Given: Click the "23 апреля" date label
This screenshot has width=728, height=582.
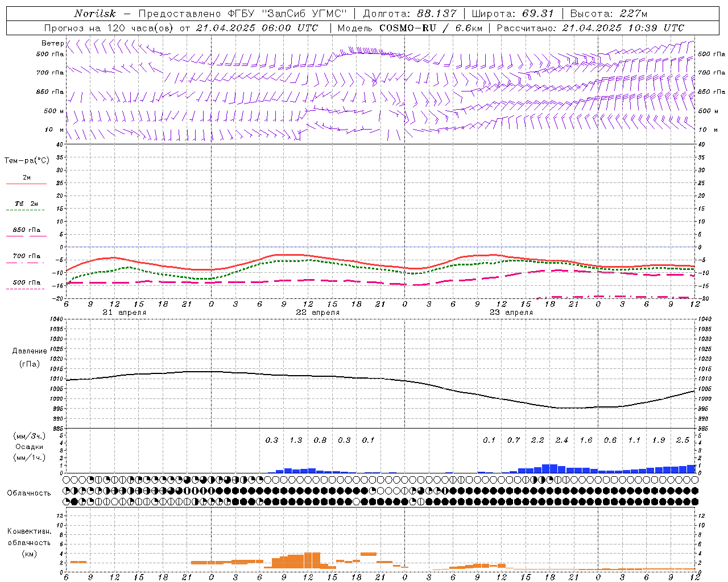Looking at the screenshot, I should [x=511, y=313].
